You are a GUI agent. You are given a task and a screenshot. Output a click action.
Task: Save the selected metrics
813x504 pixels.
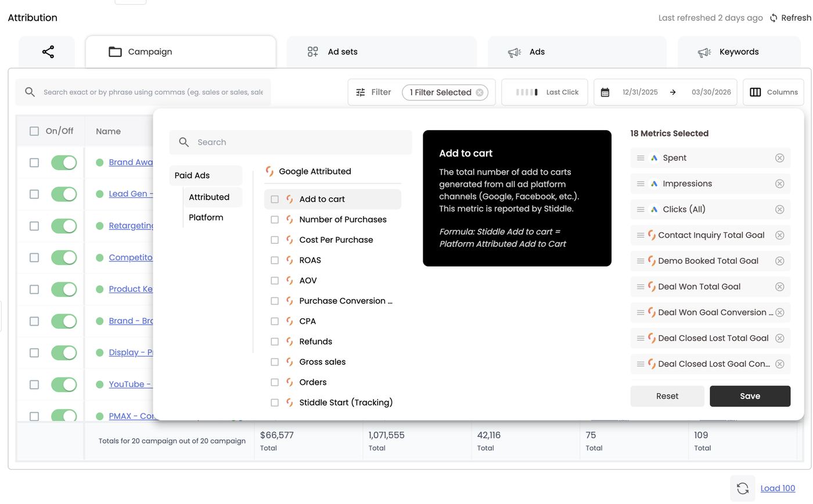[x=750, y=396]
